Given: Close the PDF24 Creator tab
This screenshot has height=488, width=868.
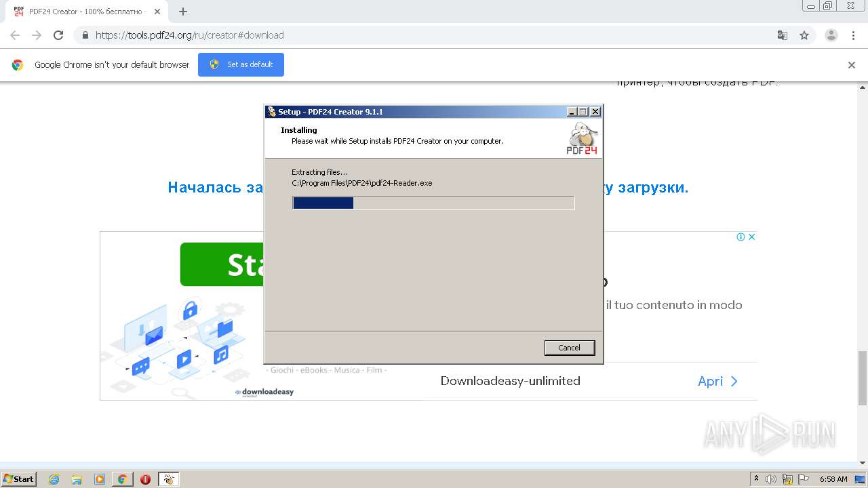Looking at the screenshot, I should (157, 12).
